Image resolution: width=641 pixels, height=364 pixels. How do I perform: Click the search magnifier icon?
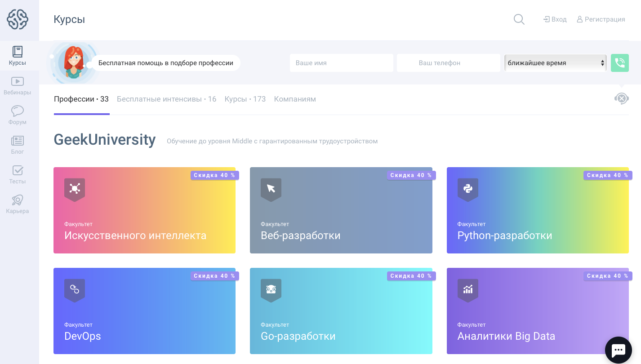click(519, 19)
